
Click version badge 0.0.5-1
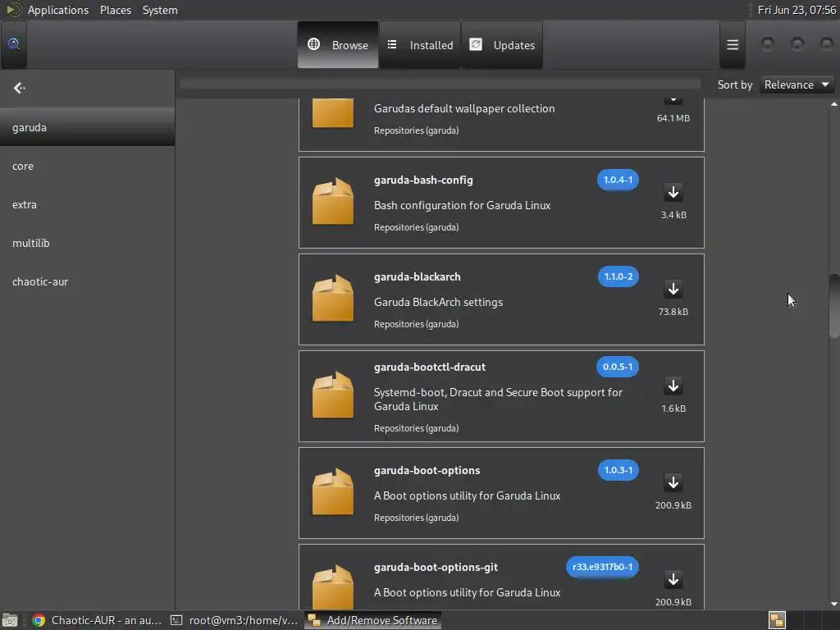[618, 367]
